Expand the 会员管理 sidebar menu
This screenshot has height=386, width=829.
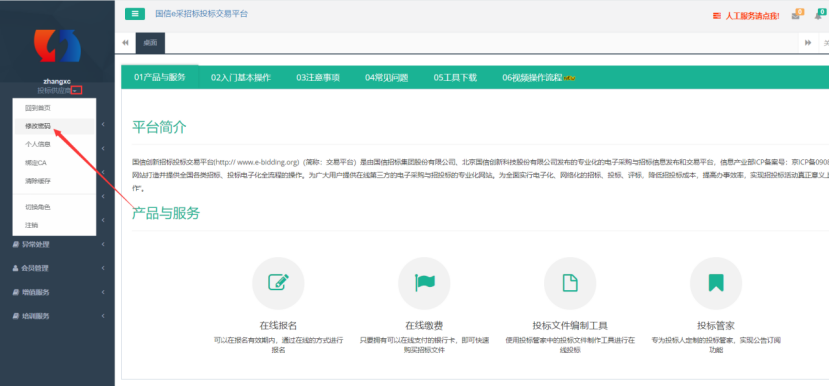tap(57, 268)
